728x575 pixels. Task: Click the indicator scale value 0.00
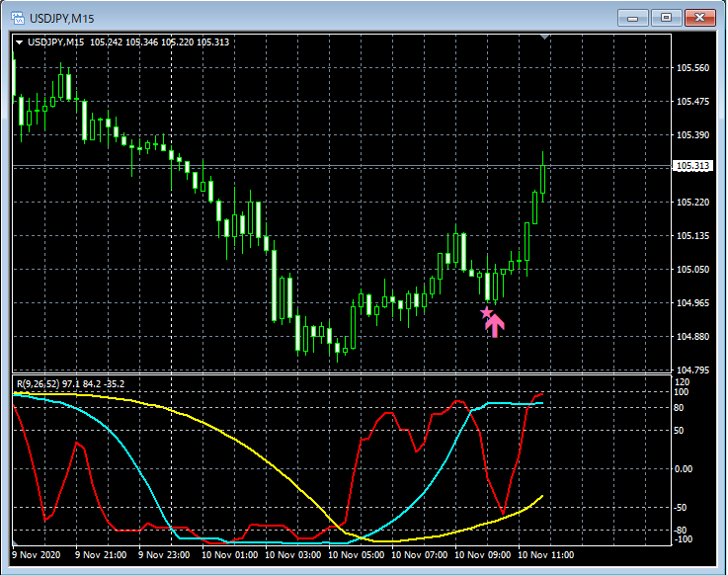[x=684, y=469]
